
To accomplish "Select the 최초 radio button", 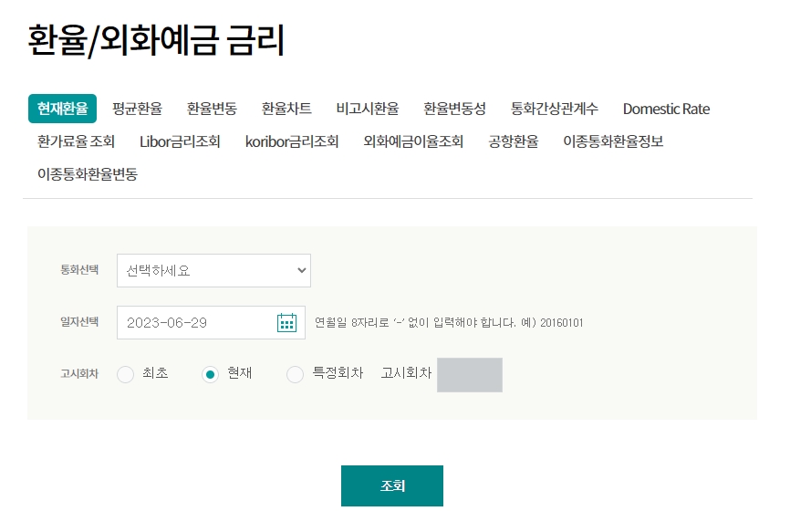I will 126,374.
